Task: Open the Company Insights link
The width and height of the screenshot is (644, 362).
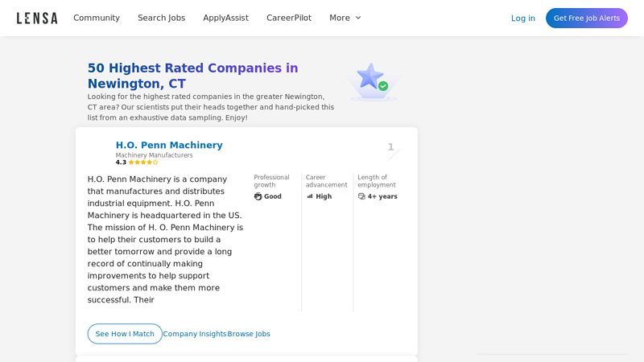Action: pyautogui.click(x=195, y=334)
